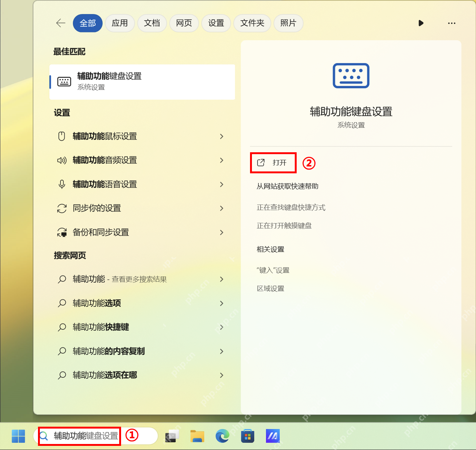Expand the 辅助功能鼠标设置 chevron

tap(221, 136)
